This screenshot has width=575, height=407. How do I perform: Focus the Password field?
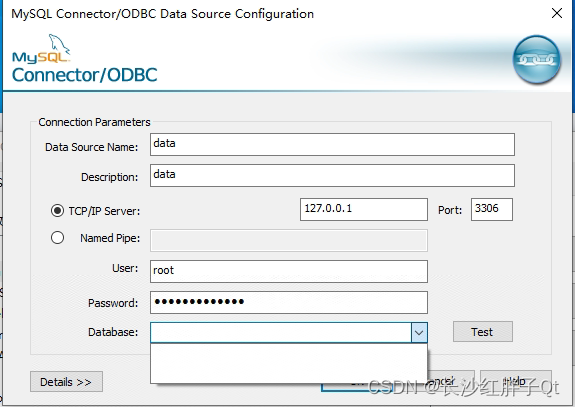point(289,302)
